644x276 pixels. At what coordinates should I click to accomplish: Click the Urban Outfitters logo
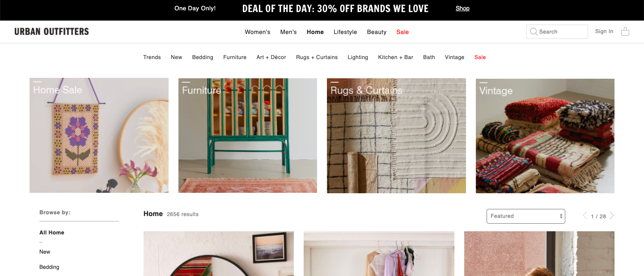pos(51,31)
